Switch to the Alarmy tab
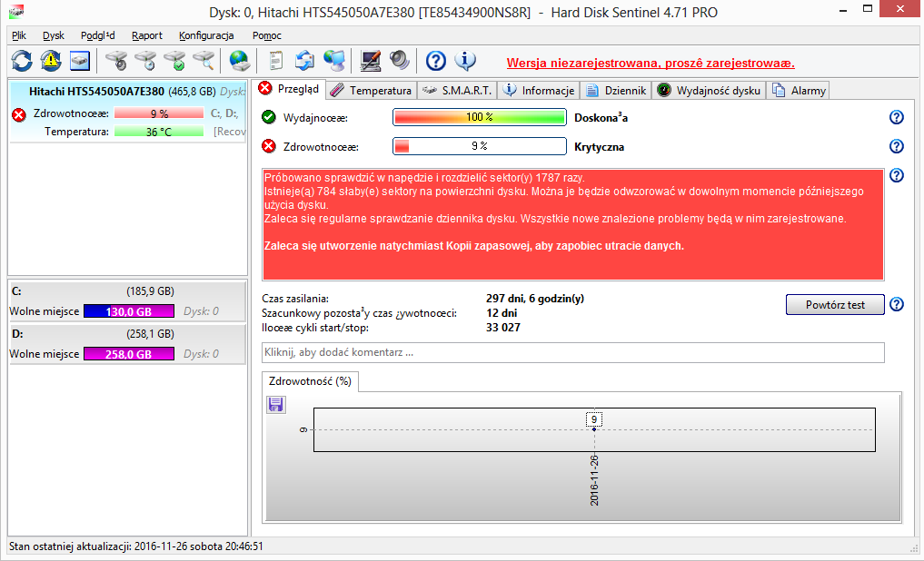Screen dimensions: 924x561 tap(799, 91)
